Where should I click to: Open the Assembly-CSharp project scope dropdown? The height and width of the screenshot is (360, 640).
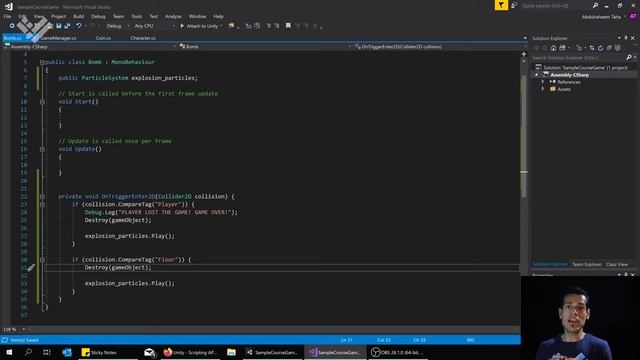point(90,47)
